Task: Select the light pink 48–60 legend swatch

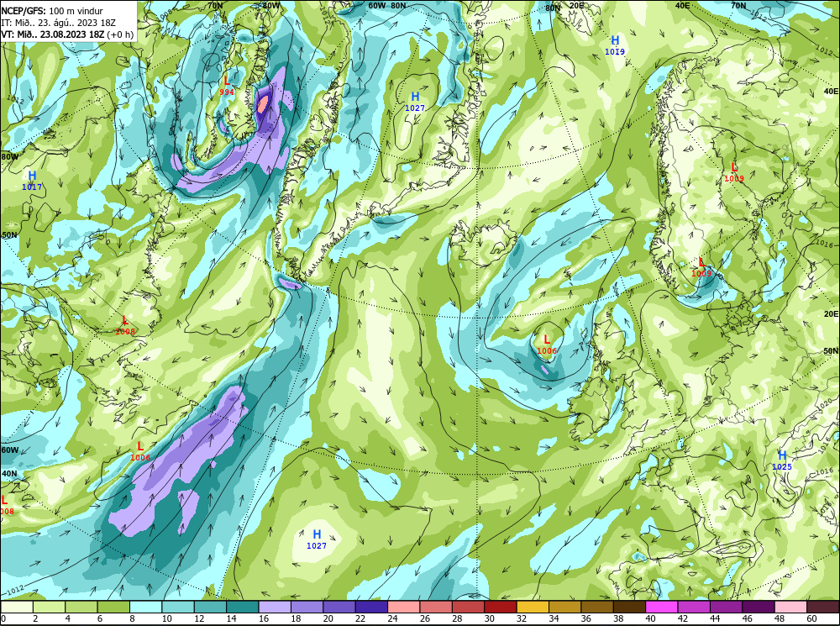Action: pyautogui.click(x=791, y=607)
